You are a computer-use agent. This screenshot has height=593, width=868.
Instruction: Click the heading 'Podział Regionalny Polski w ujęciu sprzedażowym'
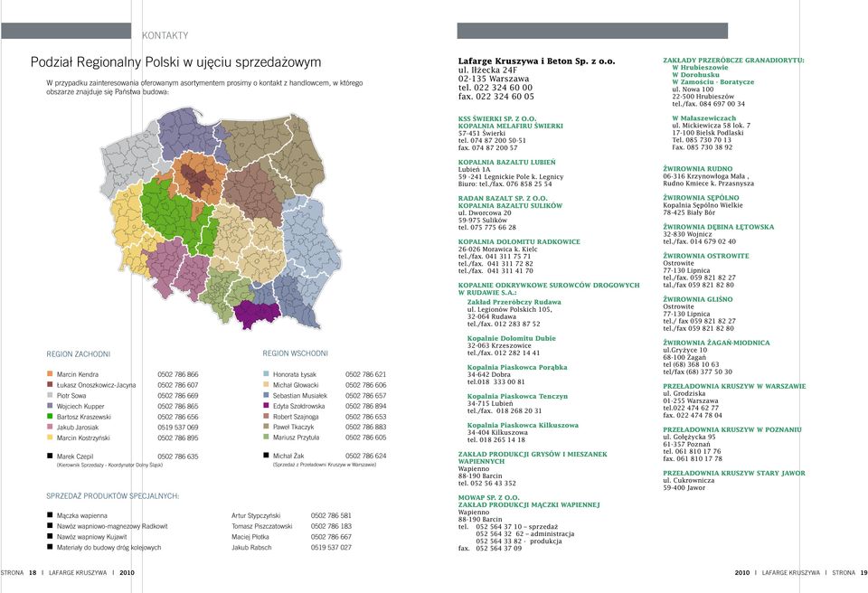[175, 62]
